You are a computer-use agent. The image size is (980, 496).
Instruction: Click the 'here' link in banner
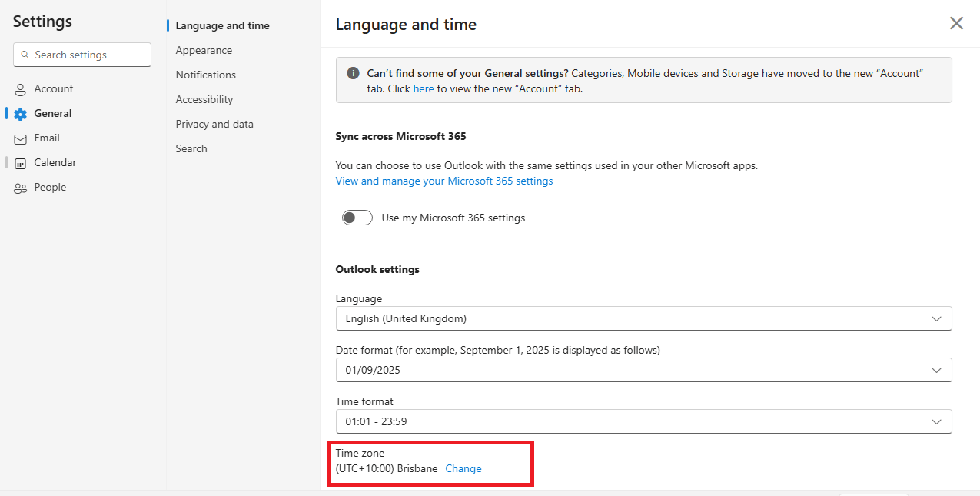(x=424, y=88)
